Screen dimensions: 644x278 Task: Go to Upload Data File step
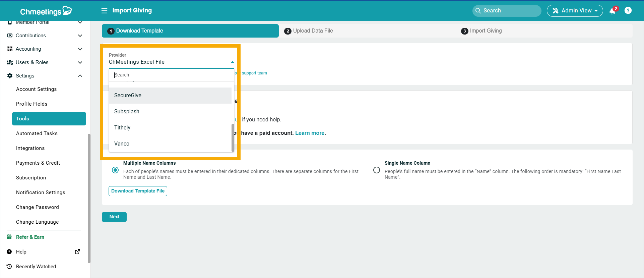(367, 31)
